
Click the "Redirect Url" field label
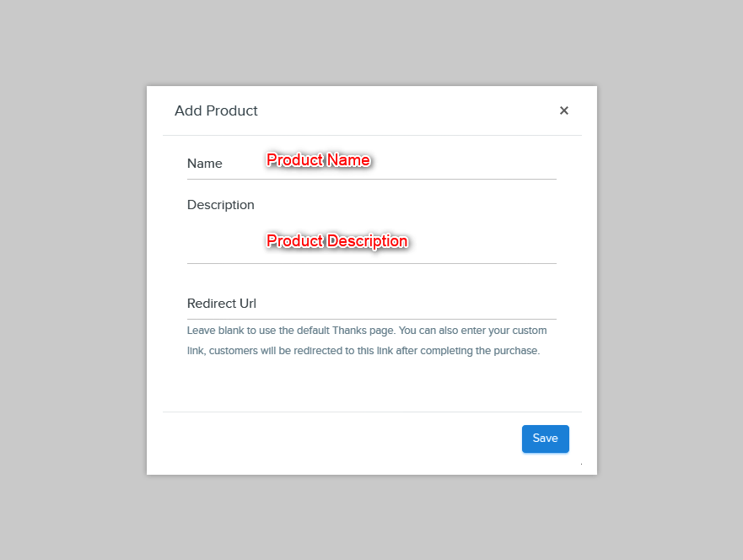(x=222, y=304)
